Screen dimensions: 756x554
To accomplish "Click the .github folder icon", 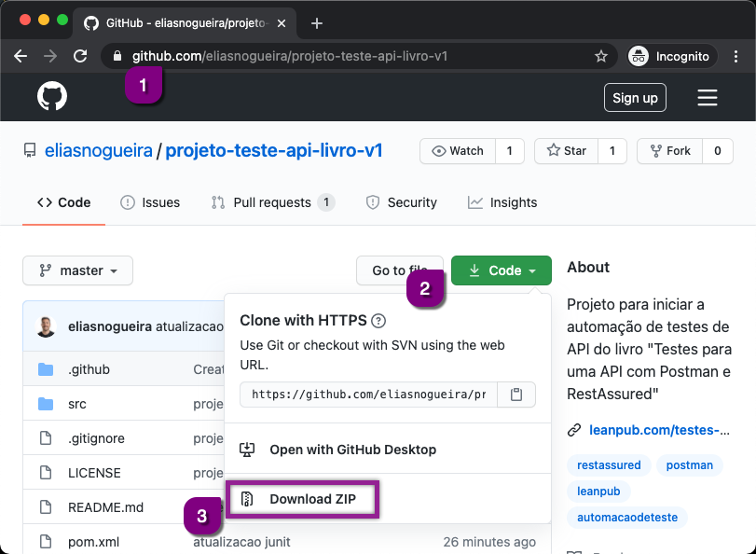I will pos(46,369).
